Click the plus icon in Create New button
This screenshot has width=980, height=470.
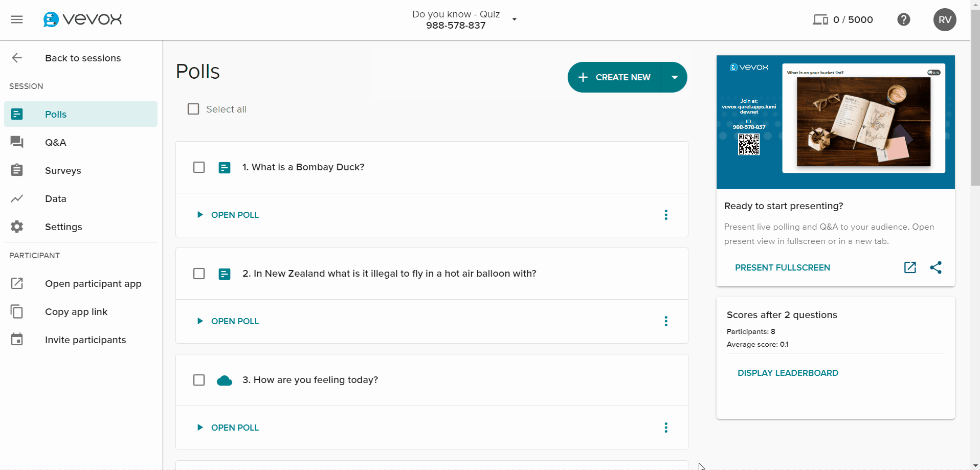click(x=583, y=77)
